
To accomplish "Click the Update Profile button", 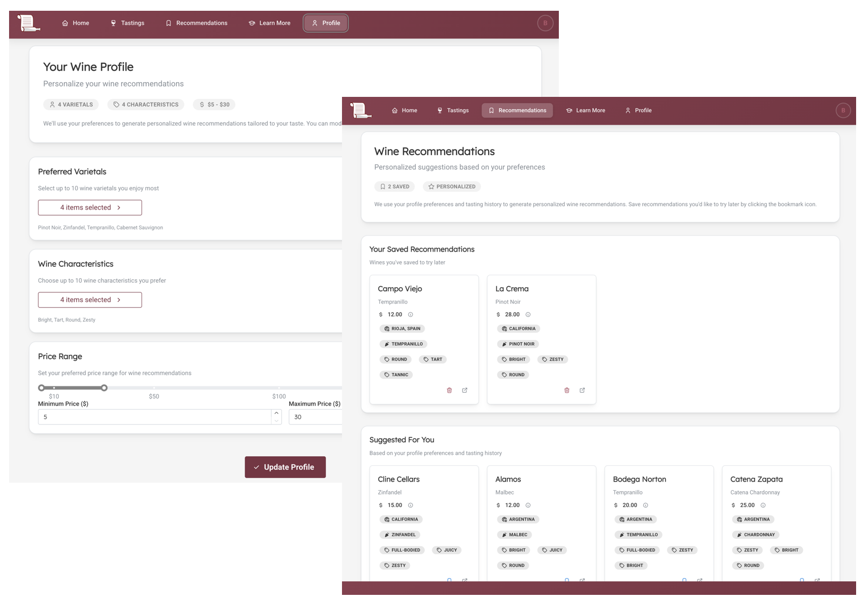I will pos(285,467).
